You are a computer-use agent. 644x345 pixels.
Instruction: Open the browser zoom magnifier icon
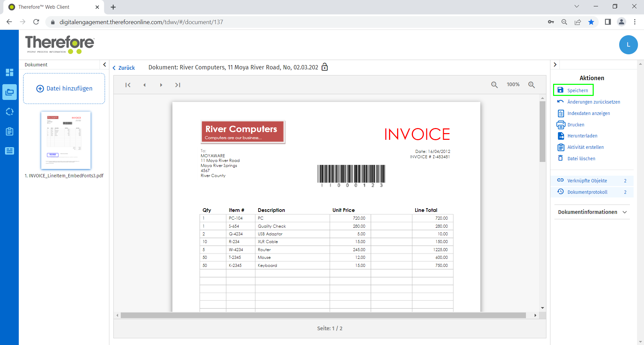(564, 22)
